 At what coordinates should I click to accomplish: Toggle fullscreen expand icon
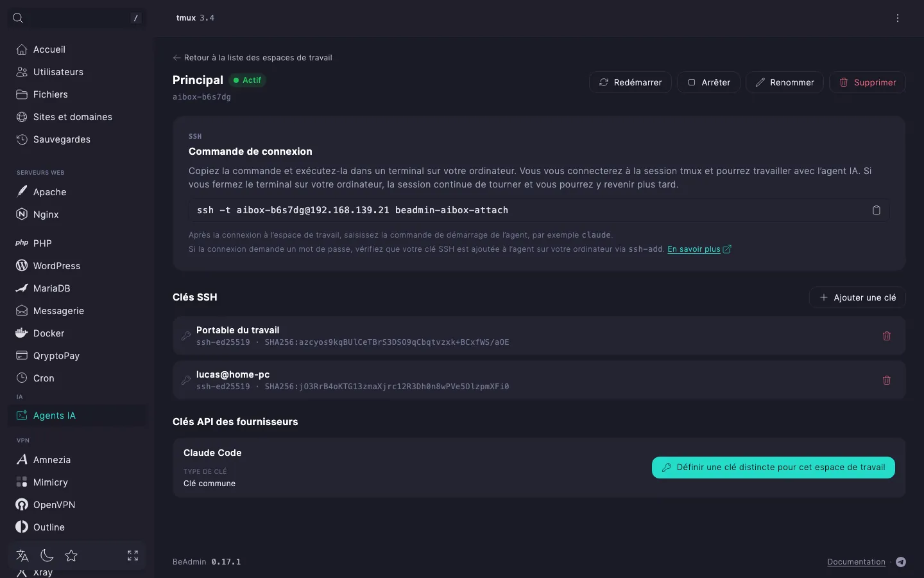point(133,556)
